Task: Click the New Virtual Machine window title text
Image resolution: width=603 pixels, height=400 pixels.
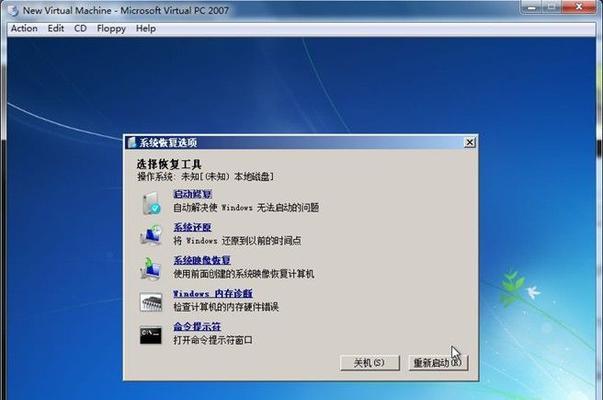Action: click(x=126, y=10)
